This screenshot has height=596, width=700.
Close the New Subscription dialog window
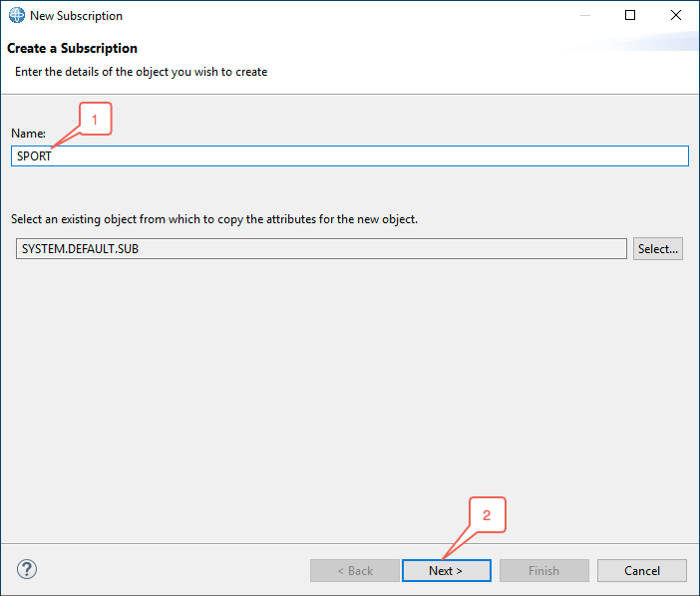click(676, 15)
